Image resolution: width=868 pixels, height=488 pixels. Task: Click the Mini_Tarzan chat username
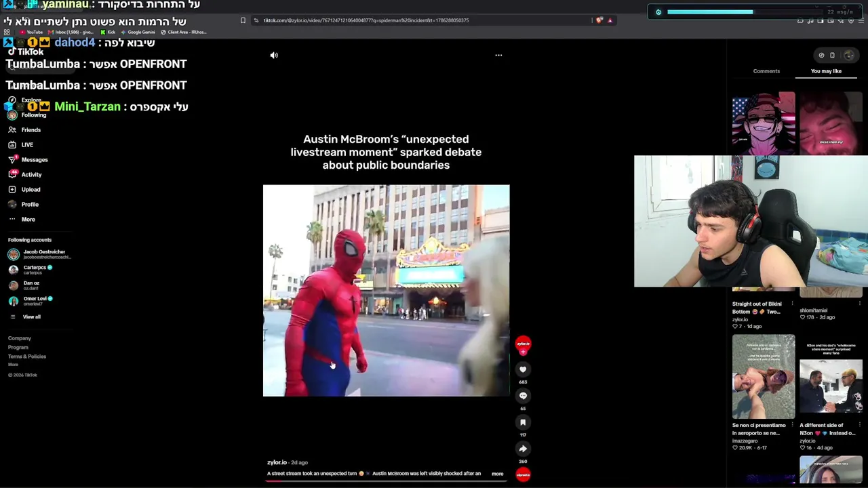pos(87,106)
